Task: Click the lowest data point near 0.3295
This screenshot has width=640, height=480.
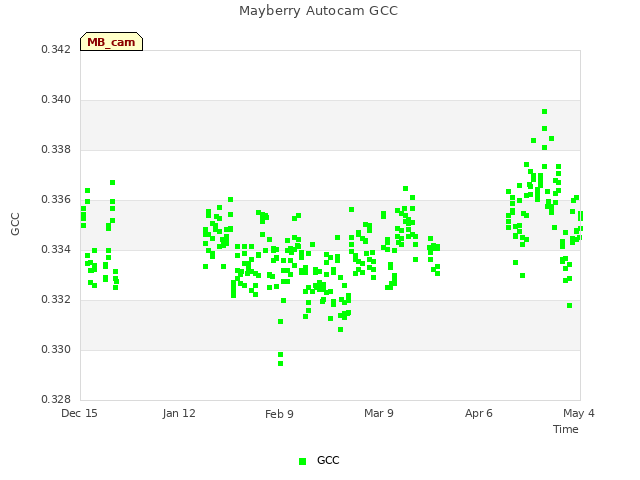Action: [280, 363]
